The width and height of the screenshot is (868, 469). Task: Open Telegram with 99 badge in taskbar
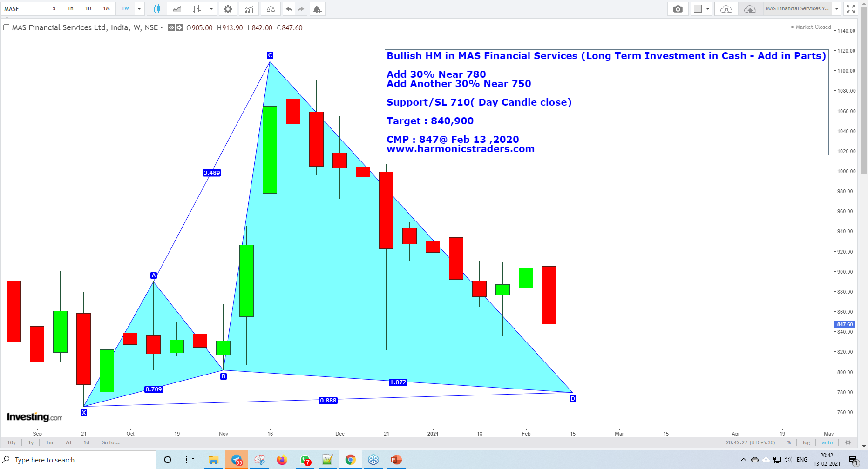(237, 460)
